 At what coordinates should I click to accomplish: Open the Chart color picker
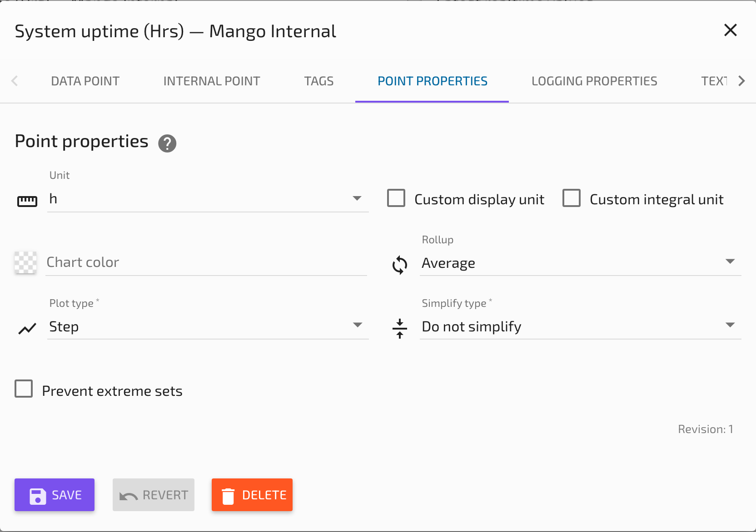[26, 262]
